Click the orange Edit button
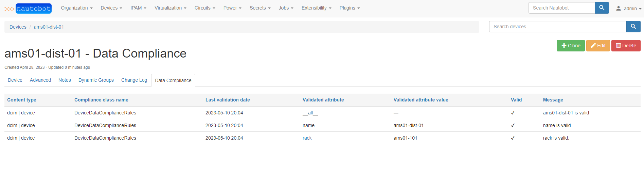The image size is (644, 174). [598, 46]
